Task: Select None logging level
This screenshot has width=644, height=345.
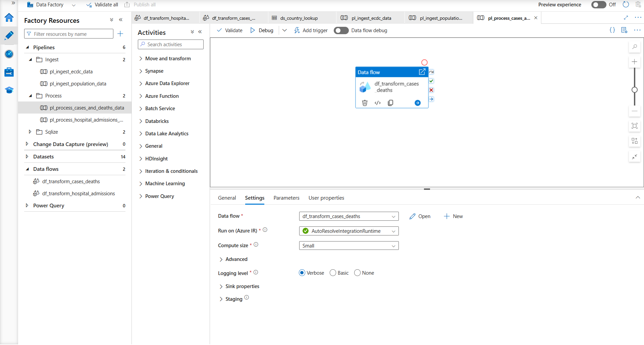Action: [357, 273]
